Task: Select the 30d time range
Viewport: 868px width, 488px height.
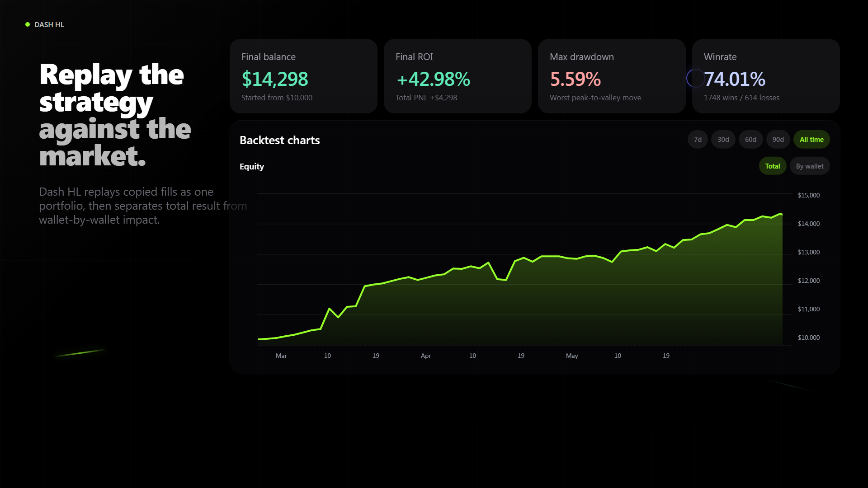Action: [x=723, y=140]
